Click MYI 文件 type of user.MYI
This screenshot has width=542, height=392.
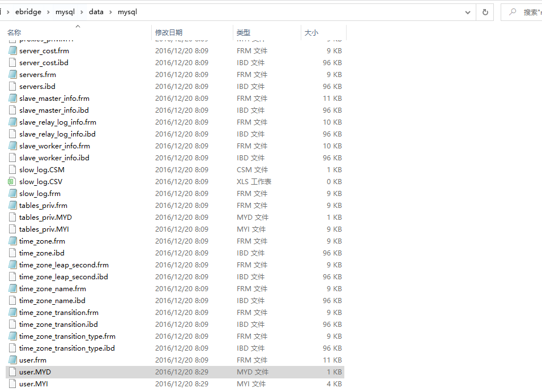pyautogui.click(x=251, y=384)
